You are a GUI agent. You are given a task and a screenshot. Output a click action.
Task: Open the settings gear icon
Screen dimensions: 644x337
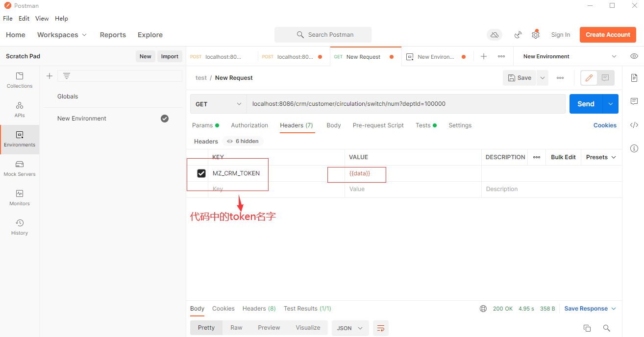coord(536,35)
